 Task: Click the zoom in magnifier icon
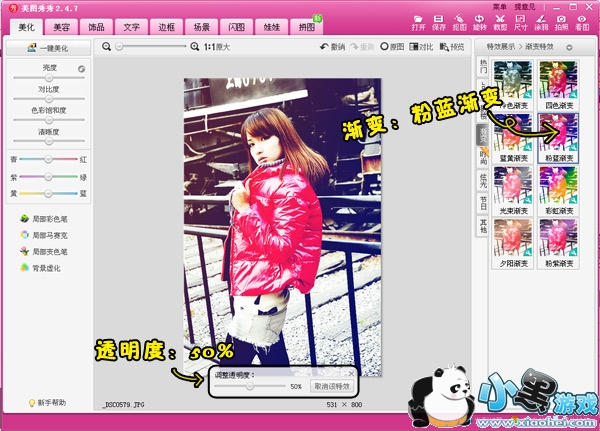[x=194, y=47]
